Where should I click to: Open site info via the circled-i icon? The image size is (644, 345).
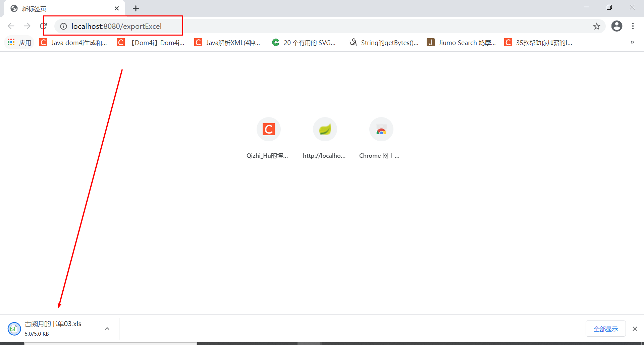(x=63, y=26)
